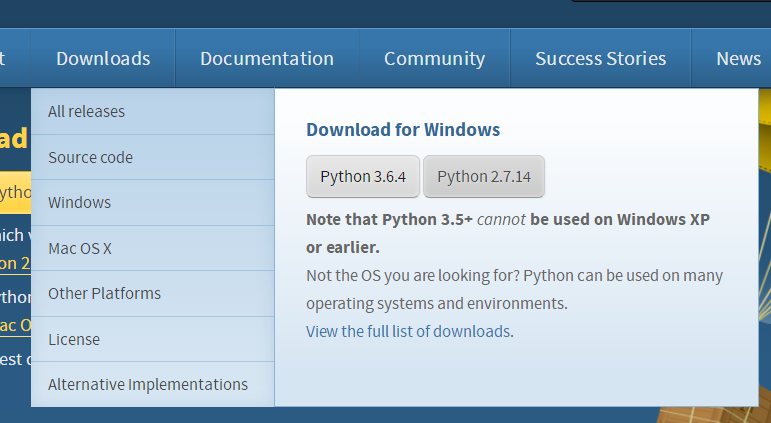Choose Source code in the Downloads submenu
771x423 pixels.
pyautogui.click(x=152, y=157)
